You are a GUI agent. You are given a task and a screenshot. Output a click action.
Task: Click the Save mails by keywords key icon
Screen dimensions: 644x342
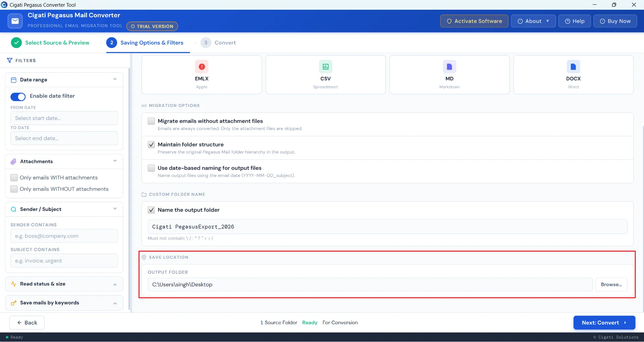[x=14, y=303]
